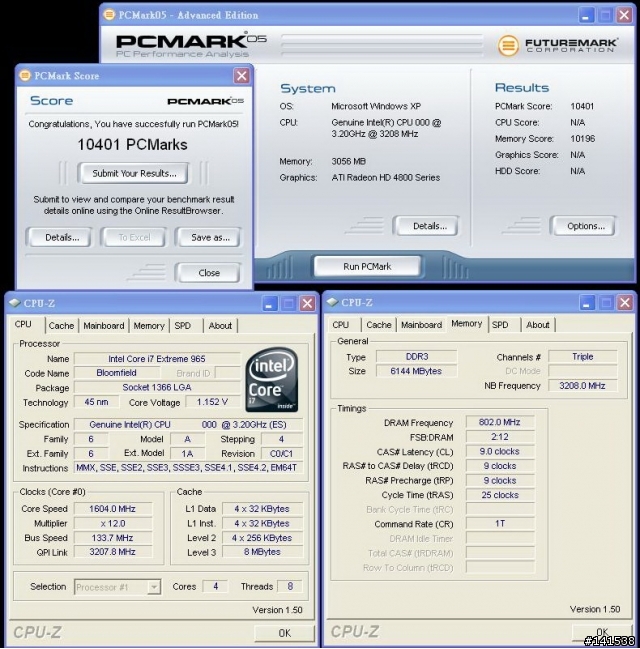The image size is (640, 649).
Task: Close the PCMark Score dialog
Action: (x=241, y=75)
